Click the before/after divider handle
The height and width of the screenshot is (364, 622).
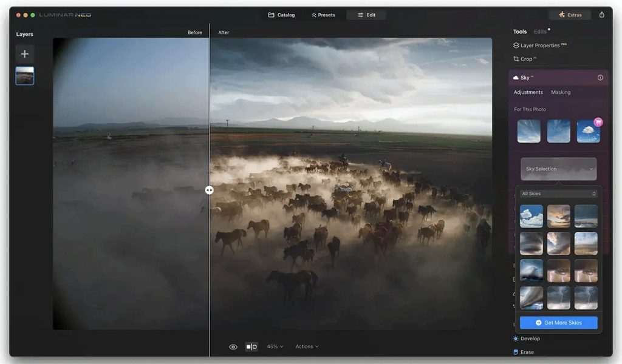210,190
